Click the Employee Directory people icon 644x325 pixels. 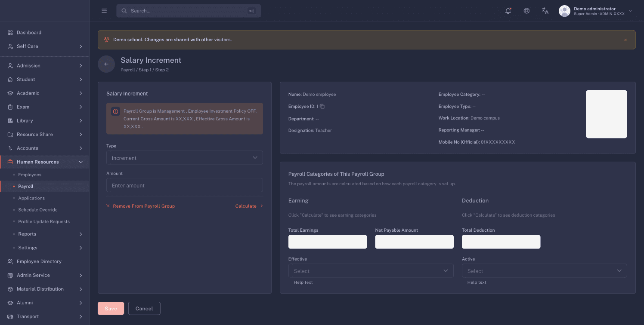click(x=10, y=261)
